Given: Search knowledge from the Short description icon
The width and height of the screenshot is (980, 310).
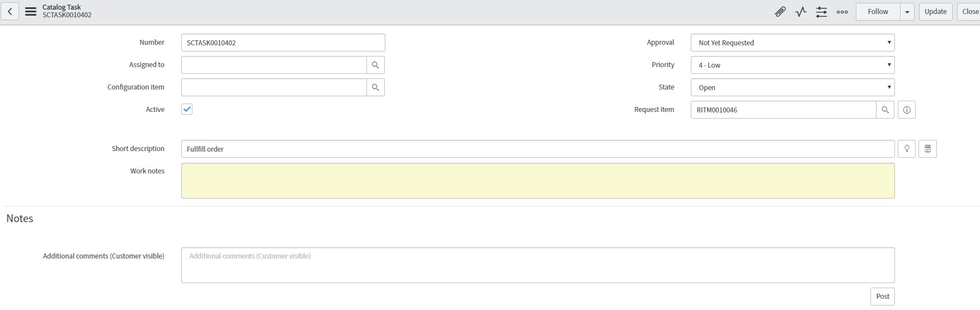Looking at the screenshot, I should coord(927,149).
